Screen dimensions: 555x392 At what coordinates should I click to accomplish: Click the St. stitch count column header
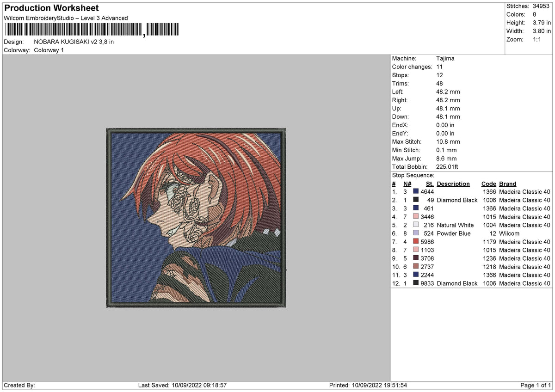click(x=430, y=184)
